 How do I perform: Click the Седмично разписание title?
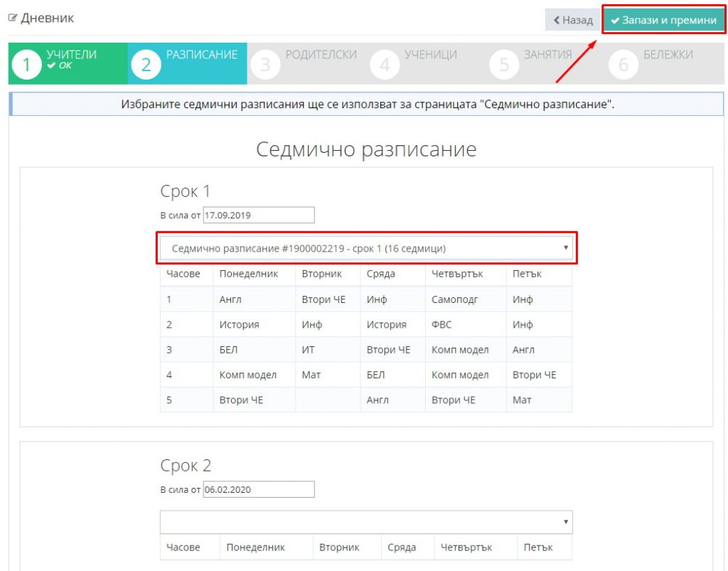click(366, 149)
